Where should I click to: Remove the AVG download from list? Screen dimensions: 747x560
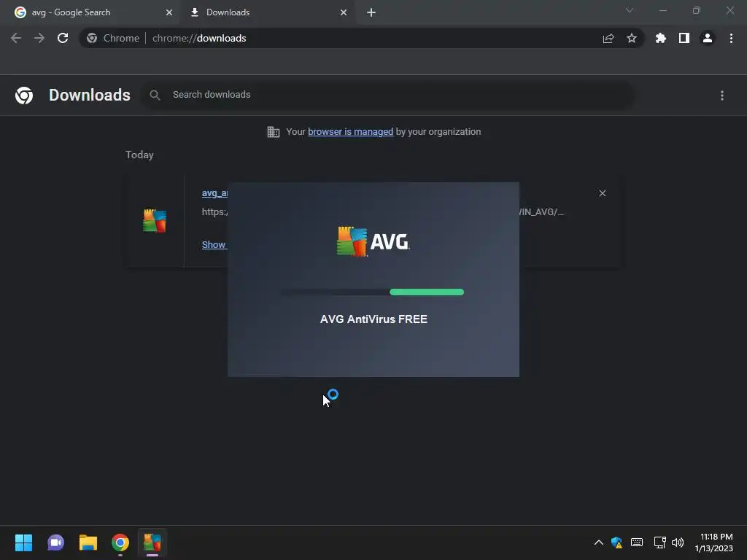point(603,192)
